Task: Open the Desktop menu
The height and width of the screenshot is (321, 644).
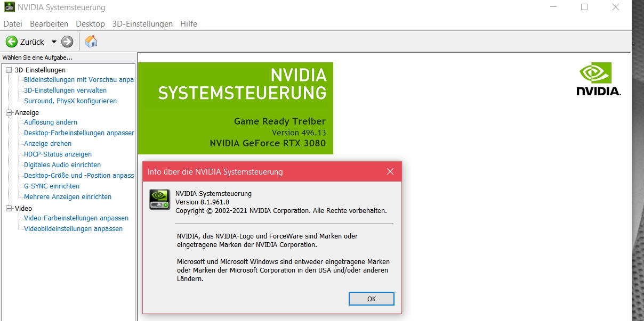Action: click(90, 24)
